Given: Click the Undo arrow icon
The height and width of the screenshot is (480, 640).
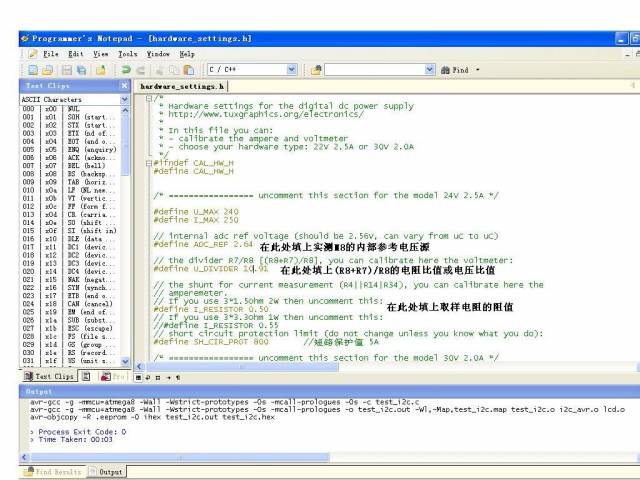Looking at the screenshot, I should click(x=127, y=70).
